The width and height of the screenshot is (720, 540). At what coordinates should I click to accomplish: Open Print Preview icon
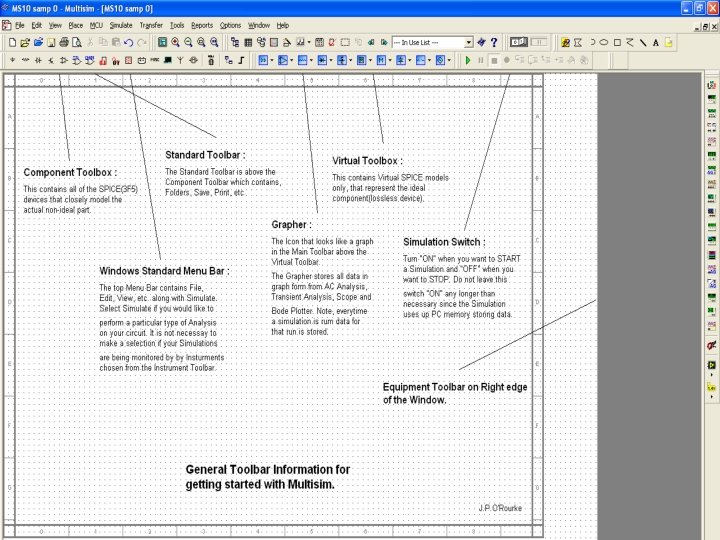pos(77,43)
